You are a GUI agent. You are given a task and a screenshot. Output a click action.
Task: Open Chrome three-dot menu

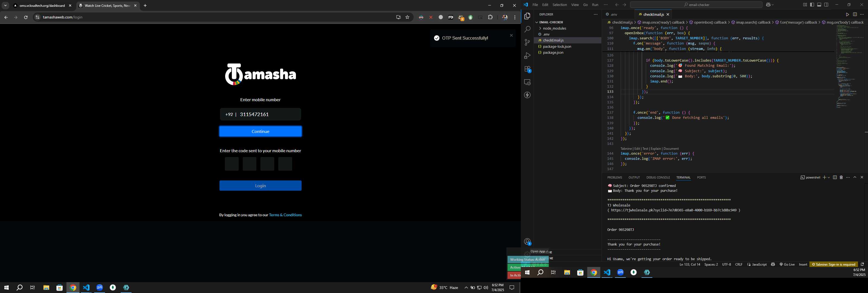point(515,17)
